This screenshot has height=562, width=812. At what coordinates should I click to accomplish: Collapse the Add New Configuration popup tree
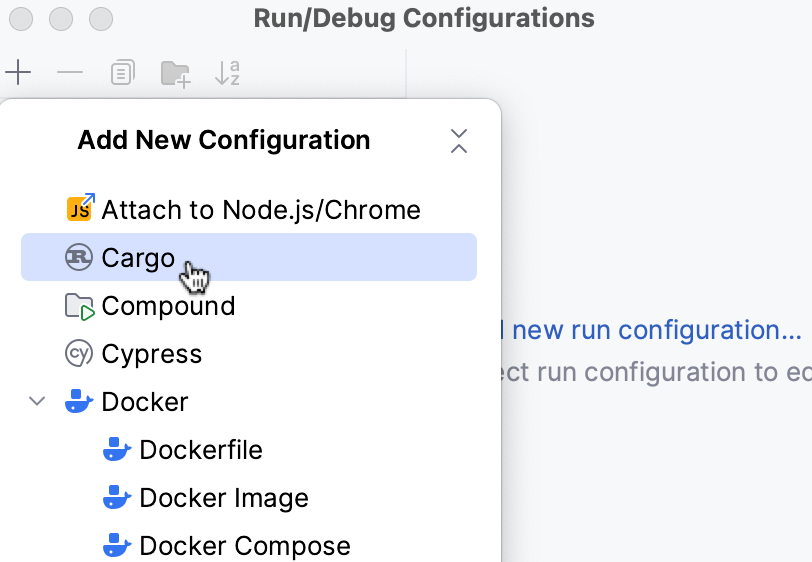(459, 141)
